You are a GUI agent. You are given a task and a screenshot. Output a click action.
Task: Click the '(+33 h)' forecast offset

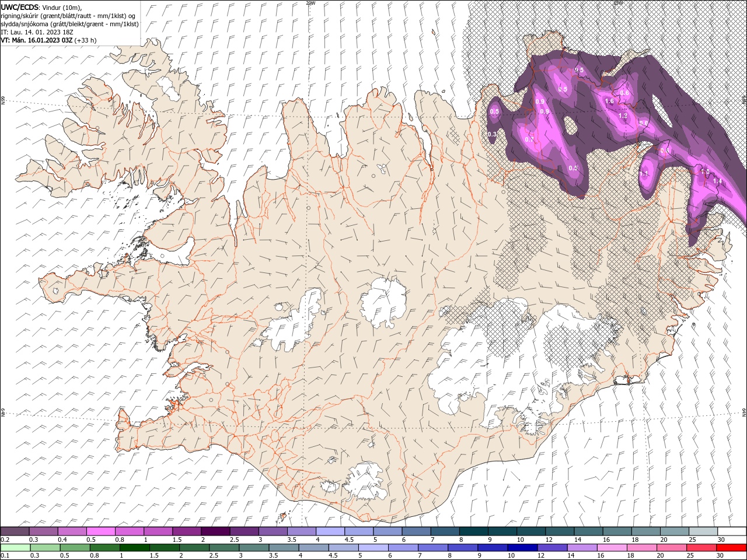coord(86,40)
